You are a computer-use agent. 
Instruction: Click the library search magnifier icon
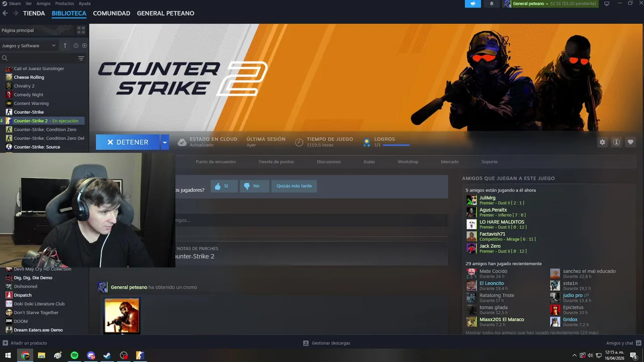click(5, 58)
